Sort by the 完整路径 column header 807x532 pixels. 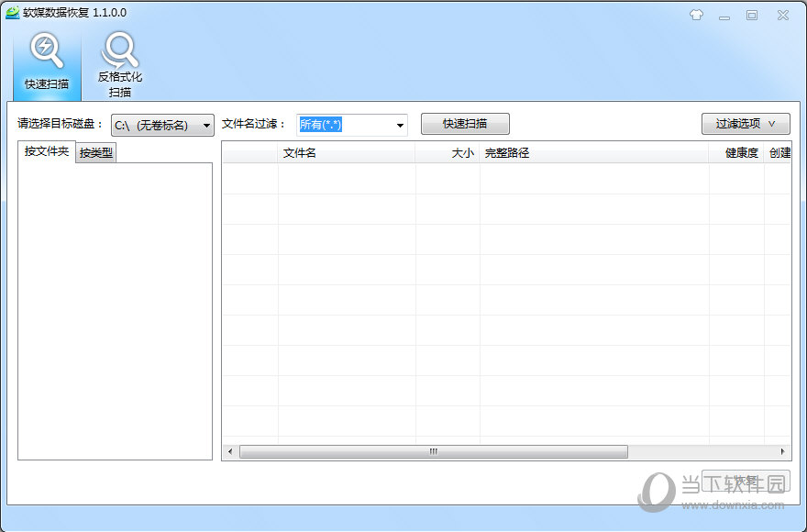tap(594, 153)
